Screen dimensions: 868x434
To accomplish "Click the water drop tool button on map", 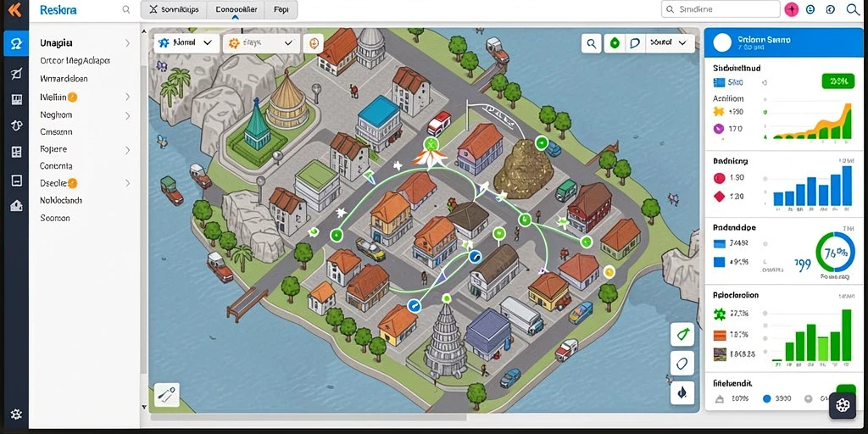I will tap(682, 392).
